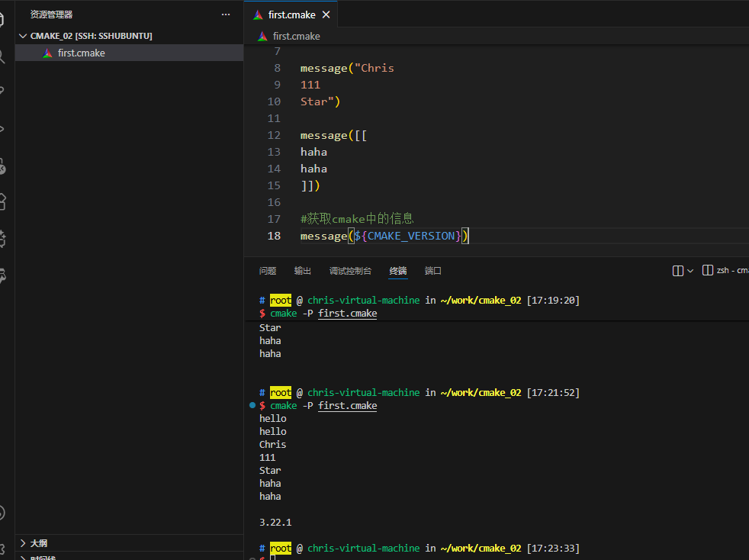Open the Run and Debug view
The image size is (749, 560).
pos(3,128)
